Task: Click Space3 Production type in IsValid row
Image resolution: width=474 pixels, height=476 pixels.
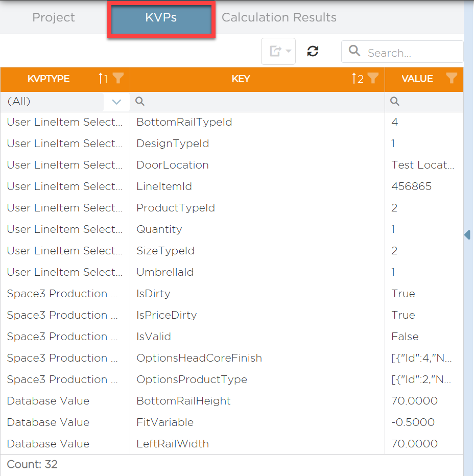Action: coord(62,337)
